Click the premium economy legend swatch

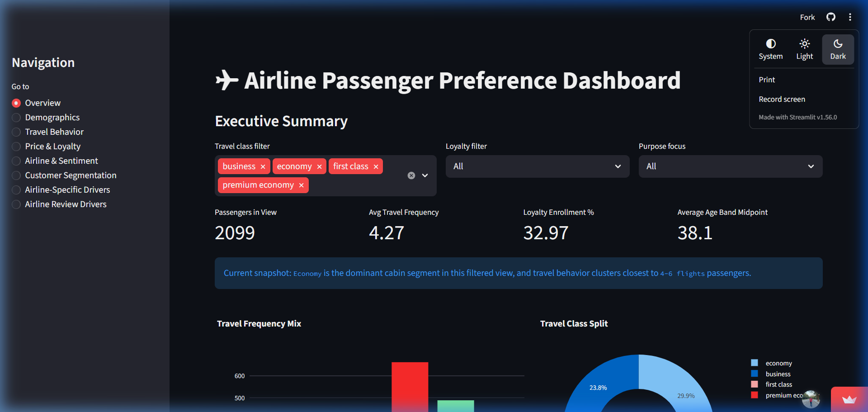[x=755, y=395]
